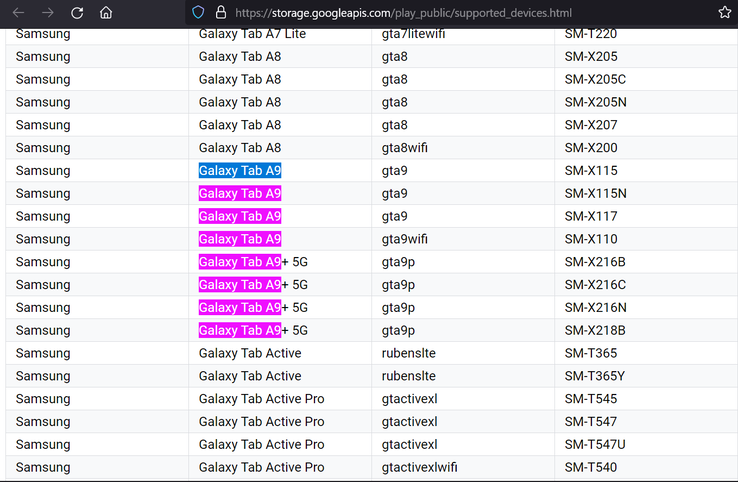
Task: Click model SM-T545 cell
Action: click(x=591, y=399)
